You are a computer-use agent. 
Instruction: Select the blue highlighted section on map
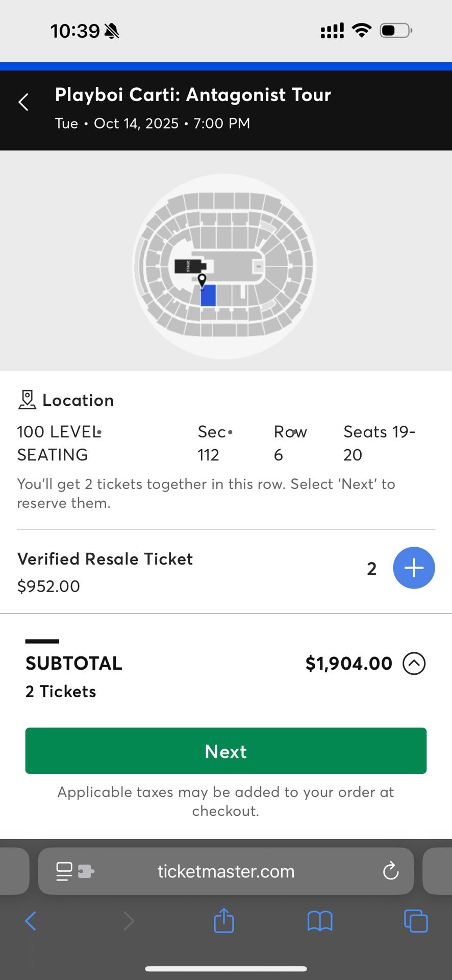point(208,296)
